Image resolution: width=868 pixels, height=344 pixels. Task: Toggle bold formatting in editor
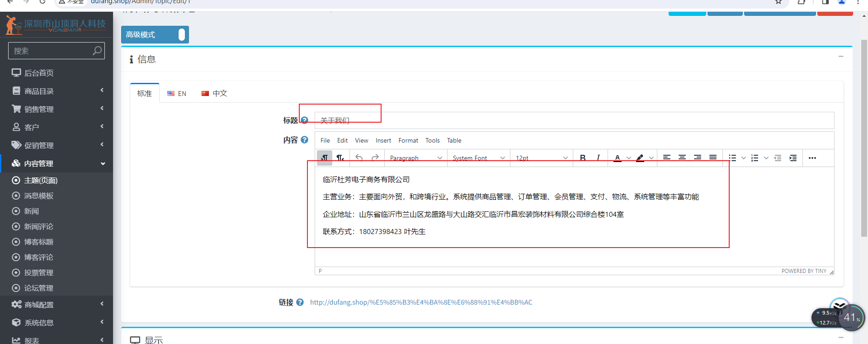click(x=583, y=158)
